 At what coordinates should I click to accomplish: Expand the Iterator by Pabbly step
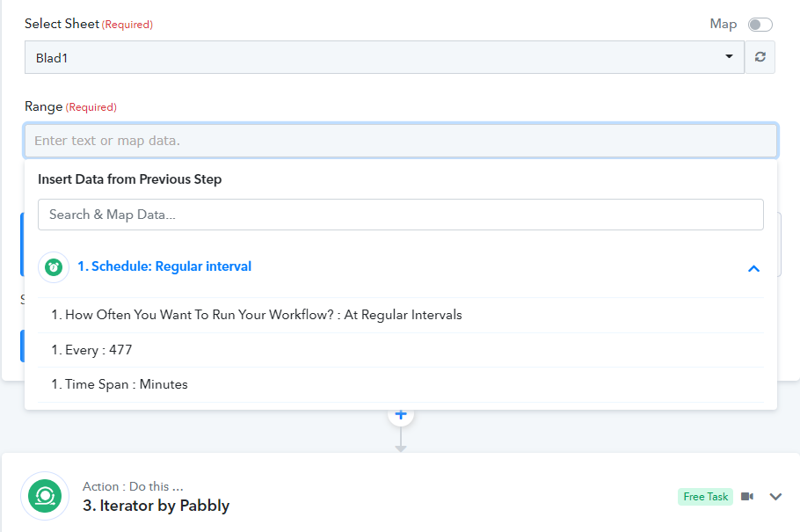[775, 497]
